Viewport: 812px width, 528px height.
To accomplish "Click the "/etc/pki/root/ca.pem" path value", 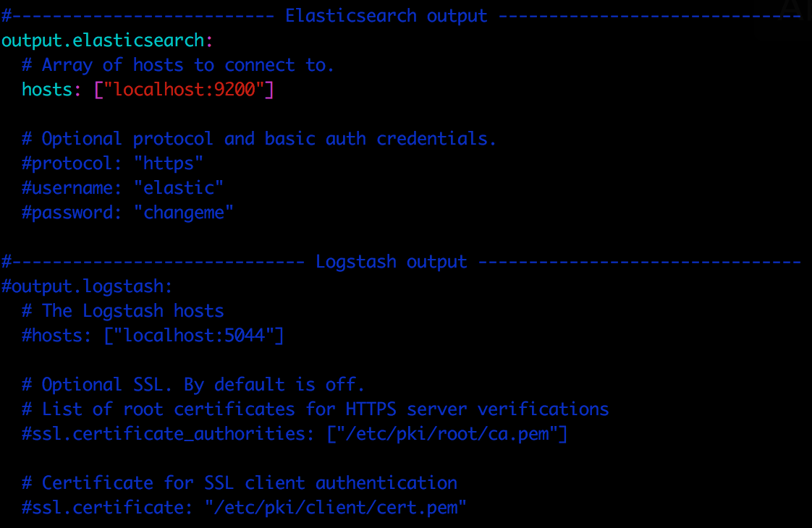I will tap(447, 434).
